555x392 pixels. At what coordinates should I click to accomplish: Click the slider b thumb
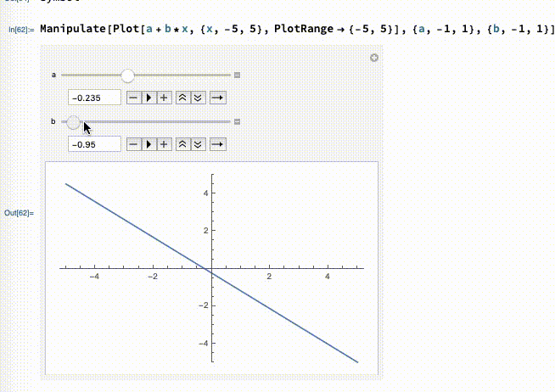pos(74,122)
